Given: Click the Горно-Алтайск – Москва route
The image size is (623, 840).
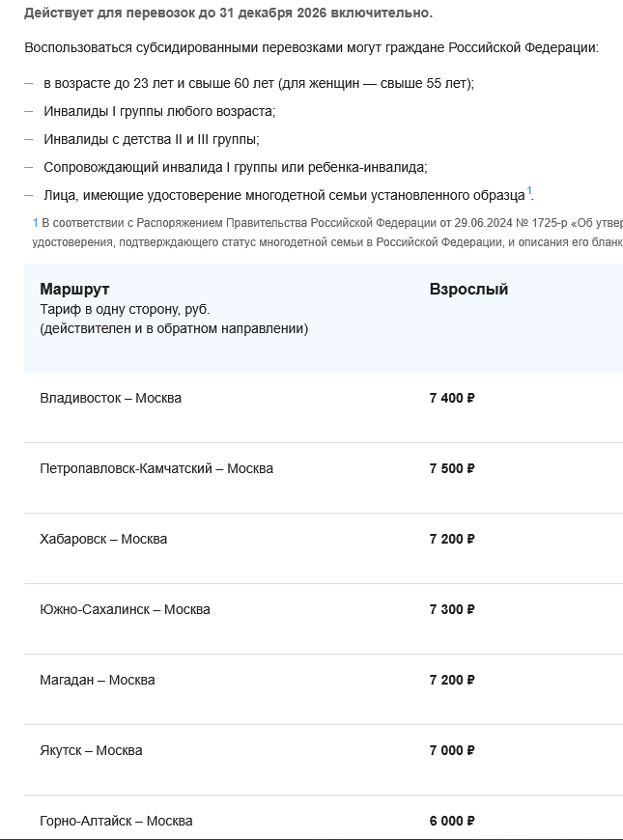Looking at the screenshot, I should tap(116, 821).
